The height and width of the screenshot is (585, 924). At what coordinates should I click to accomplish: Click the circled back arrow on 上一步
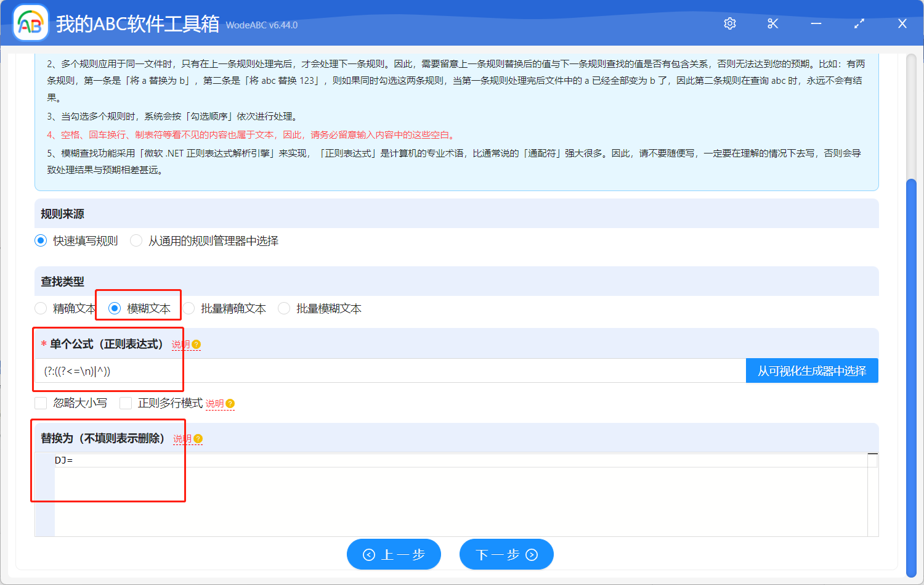point(370,554)
